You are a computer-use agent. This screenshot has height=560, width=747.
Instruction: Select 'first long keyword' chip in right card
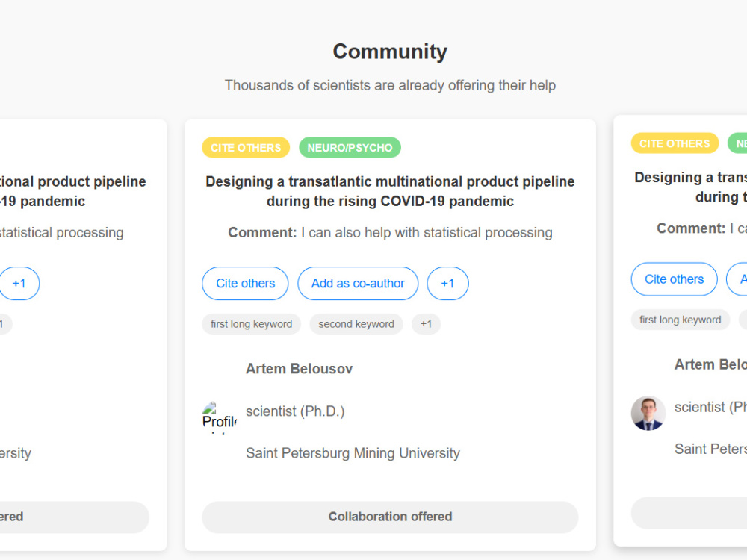(680, 320)
